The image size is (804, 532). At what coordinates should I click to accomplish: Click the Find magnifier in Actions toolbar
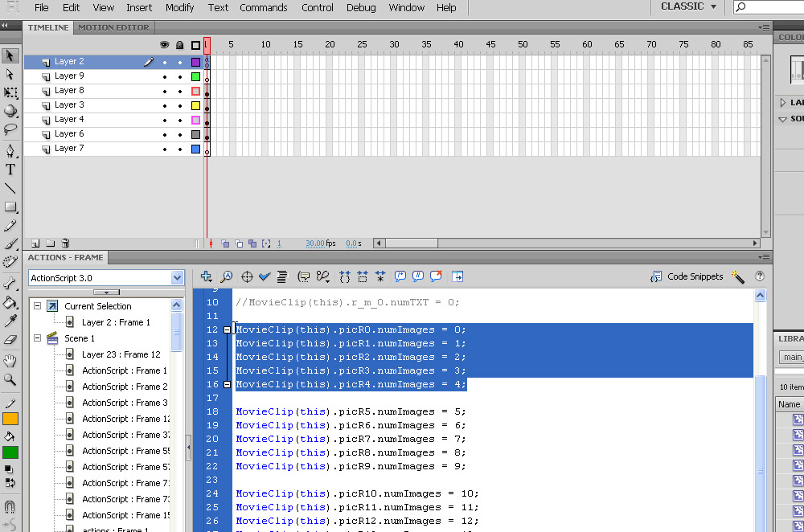coord(227,276)
